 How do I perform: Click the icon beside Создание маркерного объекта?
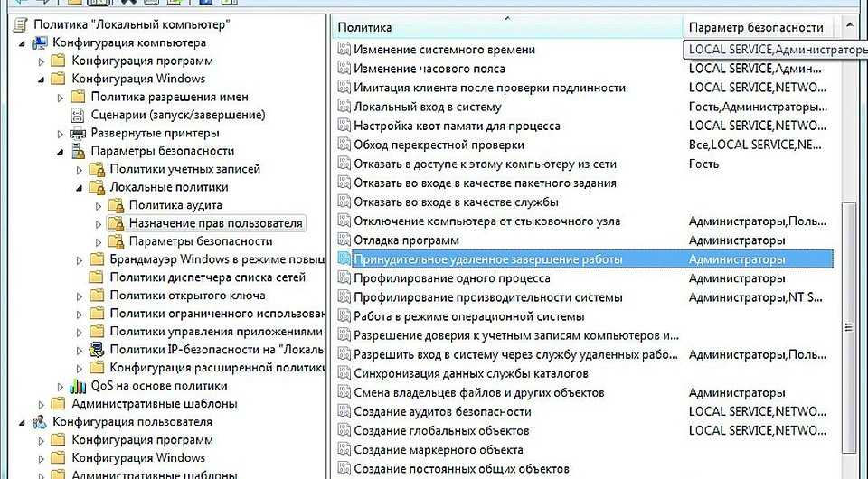coord(344,449)
